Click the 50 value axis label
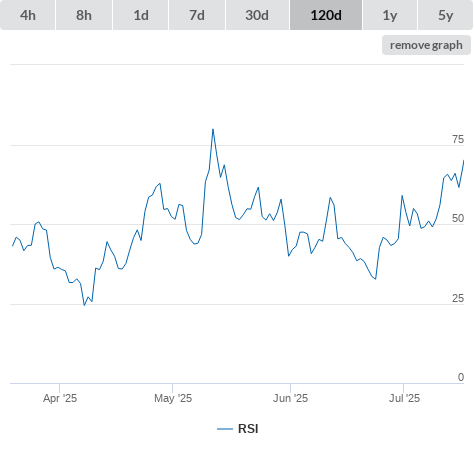Viewport: 474px width, 455px height. click(458, 219)
